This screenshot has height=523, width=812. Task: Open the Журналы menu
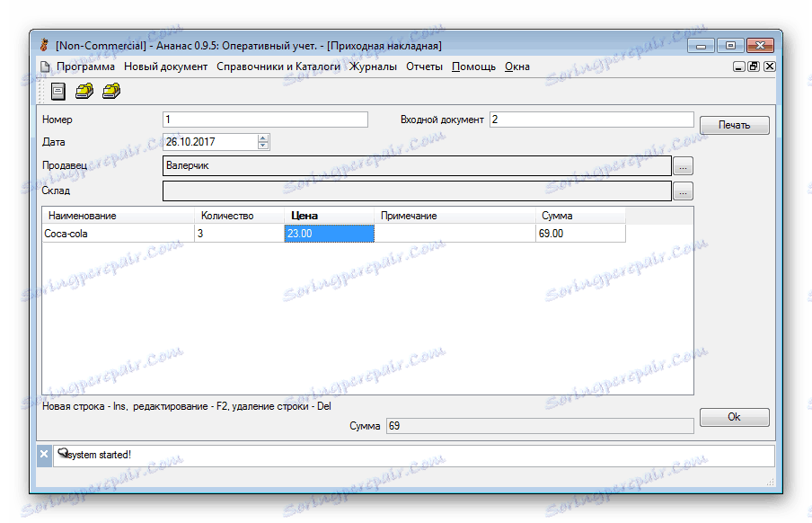click(x=373, y=66)
